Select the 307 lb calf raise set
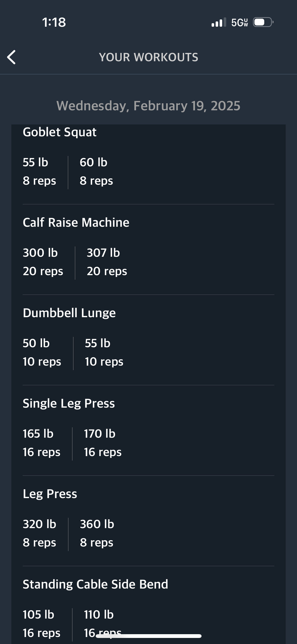 107,262
